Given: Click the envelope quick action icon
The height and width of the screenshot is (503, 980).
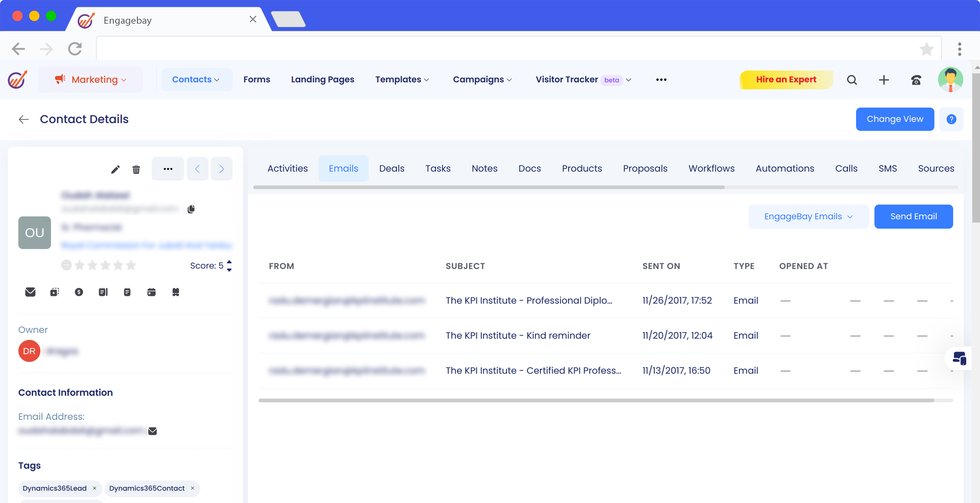Looking at the screenshot, I should 30,292.
